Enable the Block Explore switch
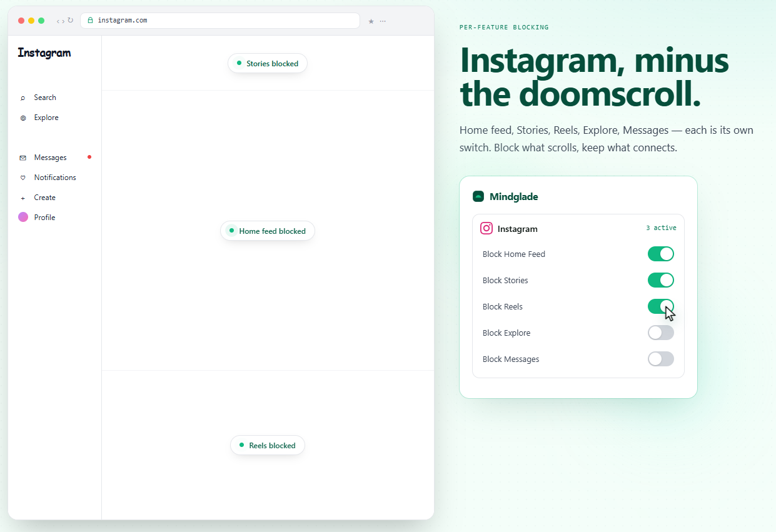Screen dimensions: 776x532 (661, 333)
